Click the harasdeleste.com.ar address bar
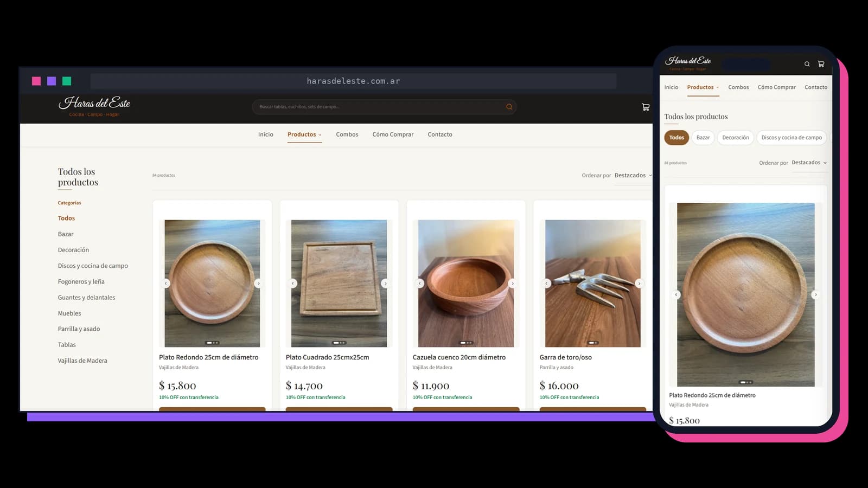Viewport: 868px width, 488px height. [353, 81]
